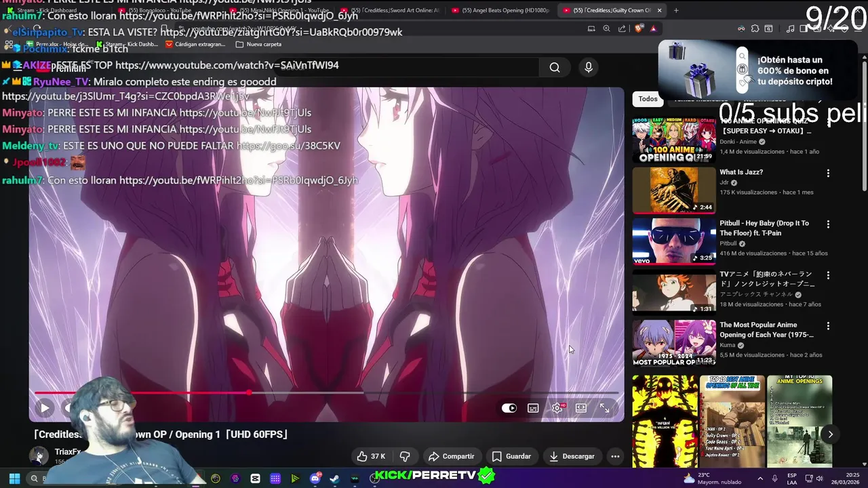Open the What Is Jazz? video
The height and width of the screenshot is (488, 868).
click(x=741, y=172)
